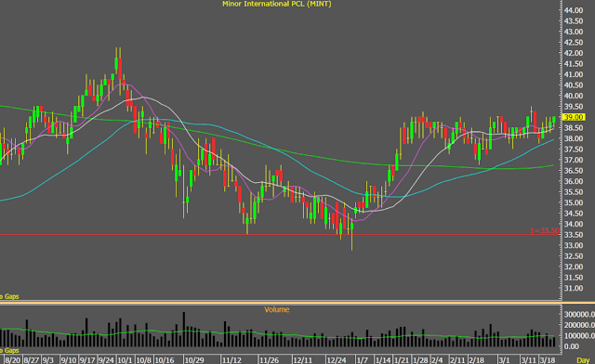The height and width of the screenshot is (364, 595).
Task: Select the 37.50 price axis label
Action: coord(574,149)
